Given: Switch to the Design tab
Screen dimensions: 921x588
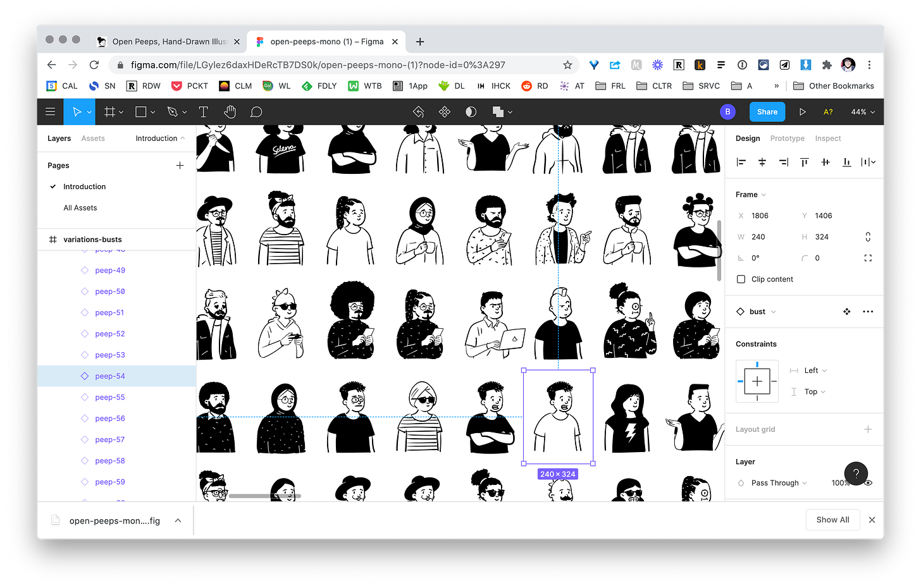Looking at the screenshot, I should [748, 138].
